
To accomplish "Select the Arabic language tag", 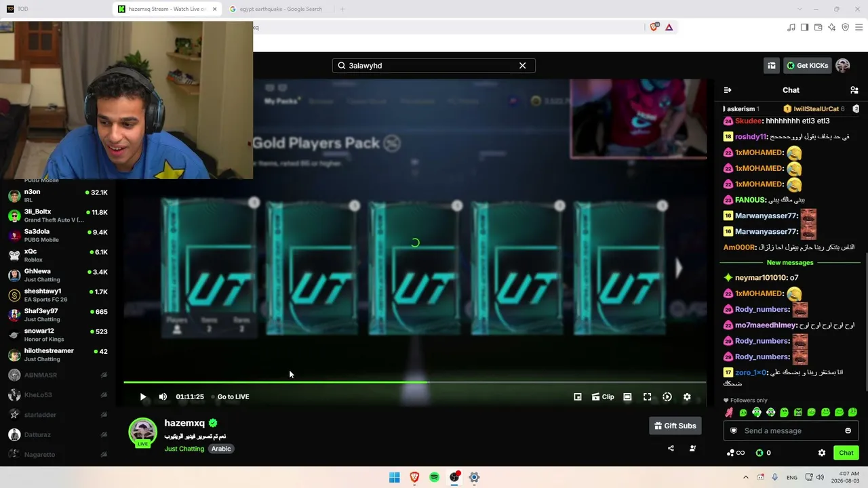I will click(x=221, y=449).
